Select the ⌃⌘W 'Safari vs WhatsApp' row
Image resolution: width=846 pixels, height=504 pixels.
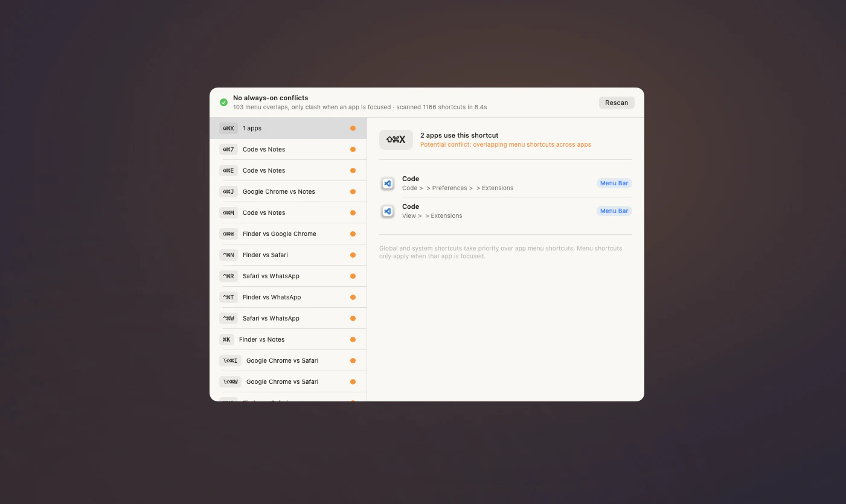click(288, 318)
